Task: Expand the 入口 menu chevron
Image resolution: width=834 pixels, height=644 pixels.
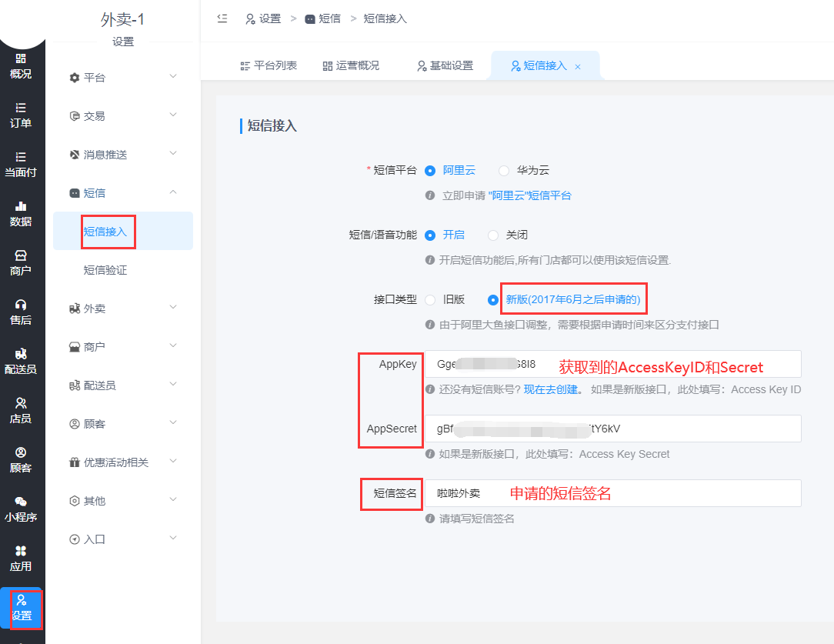Action: pyautogui.click(x=173, y=538)
